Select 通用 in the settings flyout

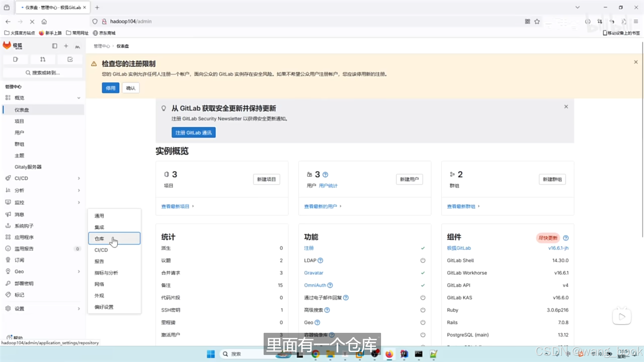pos(114,216)
